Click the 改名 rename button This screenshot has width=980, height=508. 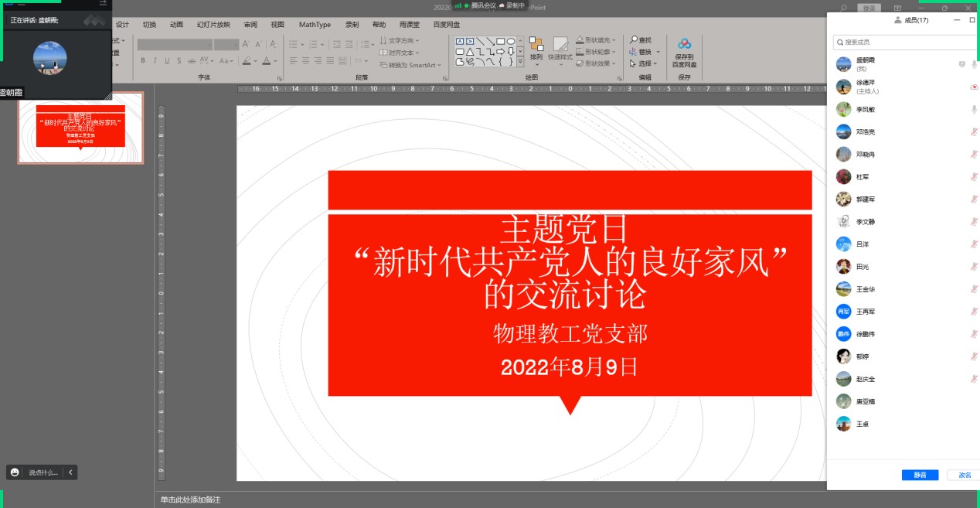tap(964, 475)
